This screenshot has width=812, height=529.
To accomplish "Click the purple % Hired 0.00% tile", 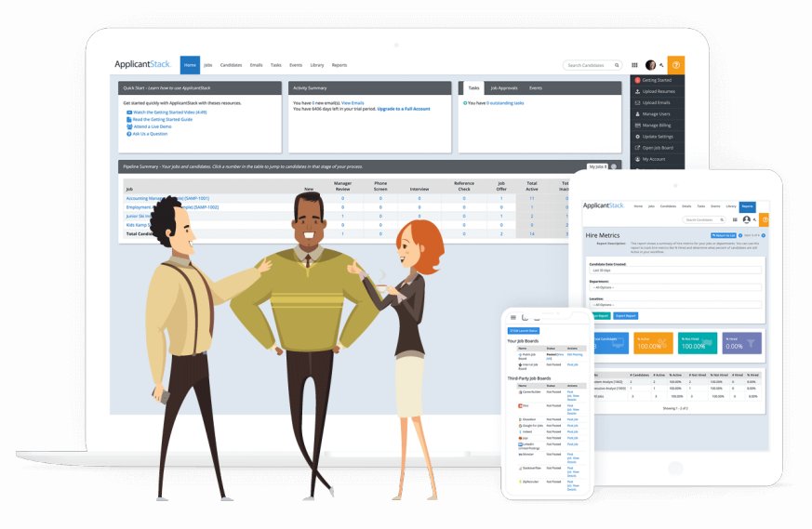I will coord(741,343).
